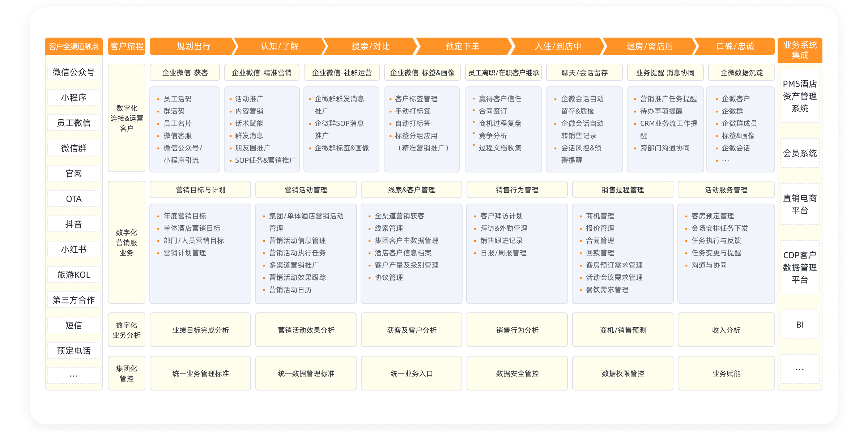The width and height of the screenshot is (868, 431).
Task: Select the 预定下单 journey stage
Action: [x=462, y=46]
